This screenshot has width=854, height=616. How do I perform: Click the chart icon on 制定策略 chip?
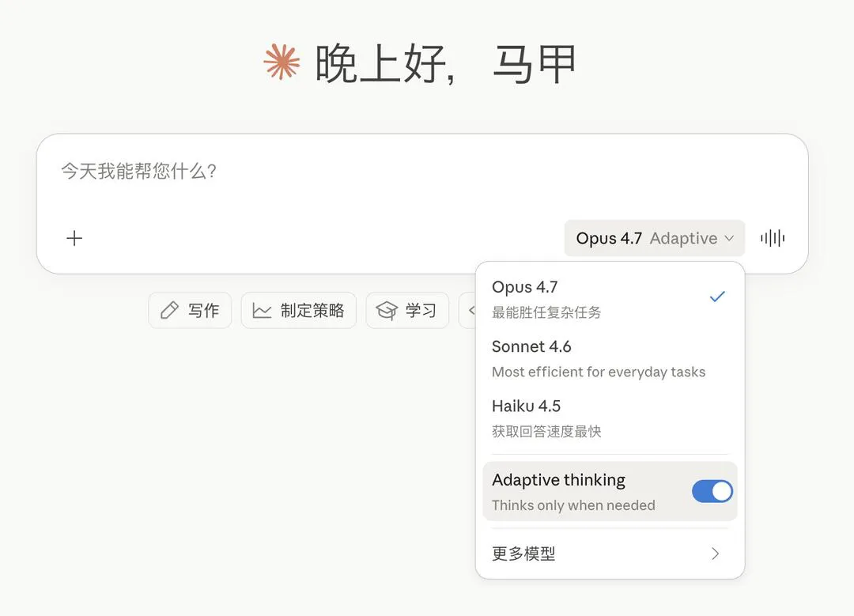[262, 311]
